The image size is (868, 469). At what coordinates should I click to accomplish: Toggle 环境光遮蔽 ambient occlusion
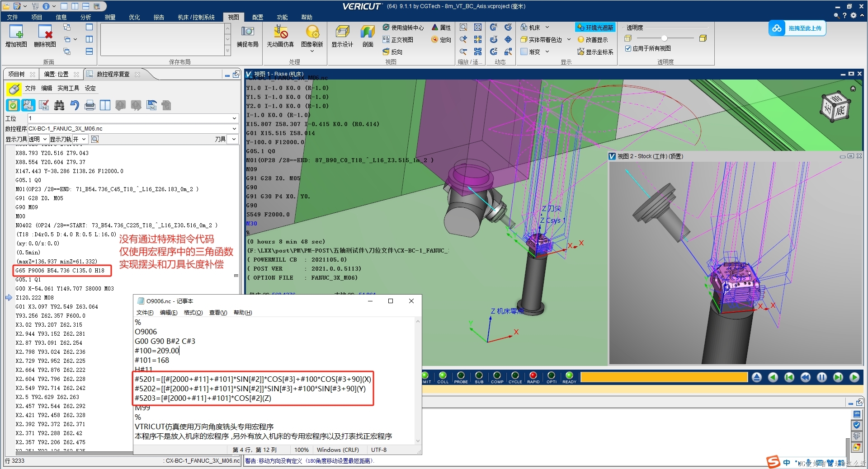tap(595, 28)
